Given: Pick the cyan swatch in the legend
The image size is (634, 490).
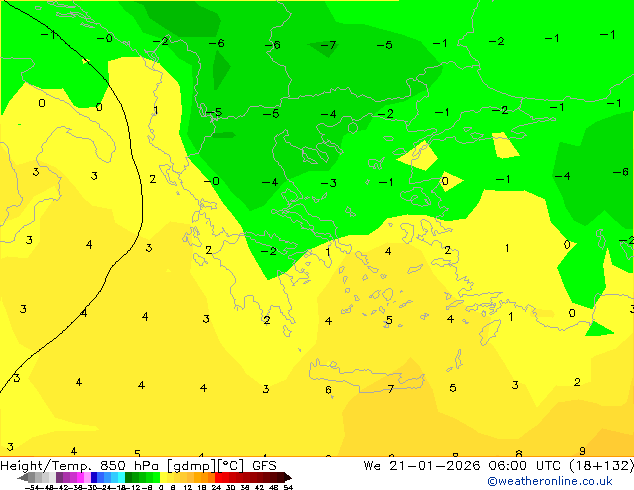Looking at the screenshot, I should pos(121,478).
